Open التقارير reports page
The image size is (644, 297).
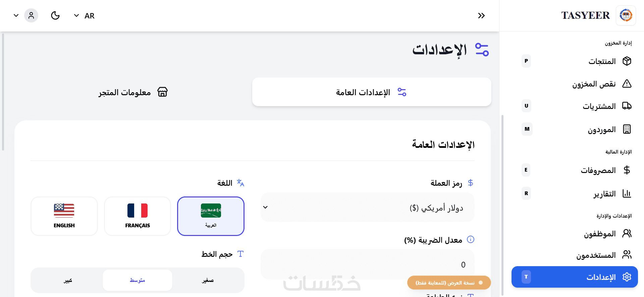(604, 194)
